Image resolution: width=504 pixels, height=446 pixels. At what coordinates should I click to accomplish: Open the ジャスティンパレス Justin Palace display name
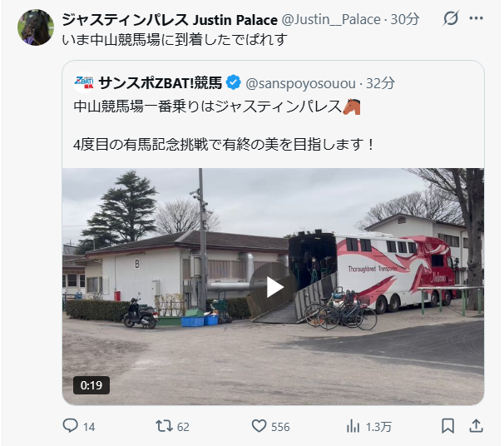click(x=170, y=20)
